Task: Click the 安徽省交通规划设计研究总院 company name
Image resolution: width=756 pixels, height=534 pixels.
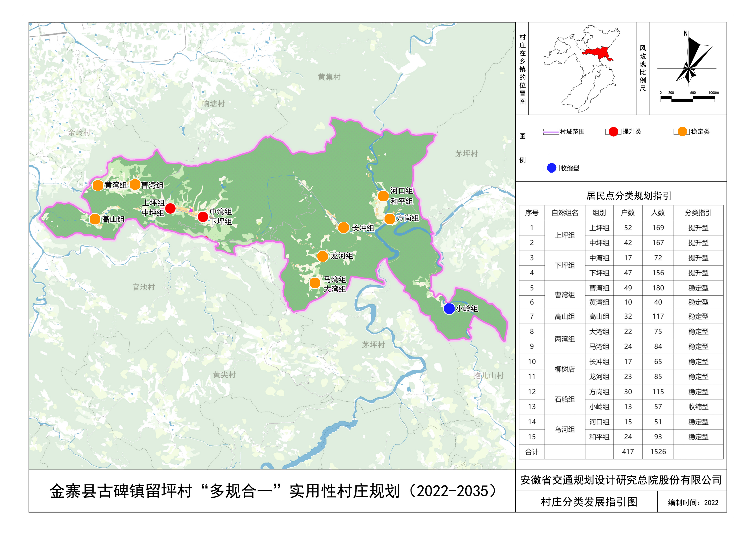Action: 621,480
